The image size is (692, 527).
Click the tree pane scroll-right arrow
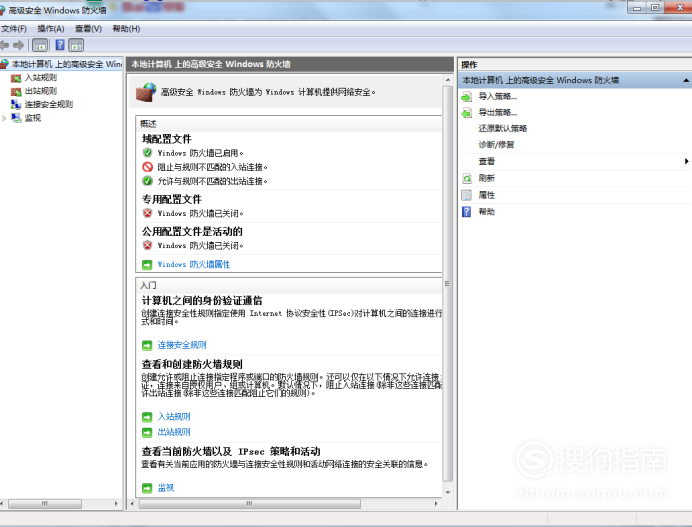116,504
